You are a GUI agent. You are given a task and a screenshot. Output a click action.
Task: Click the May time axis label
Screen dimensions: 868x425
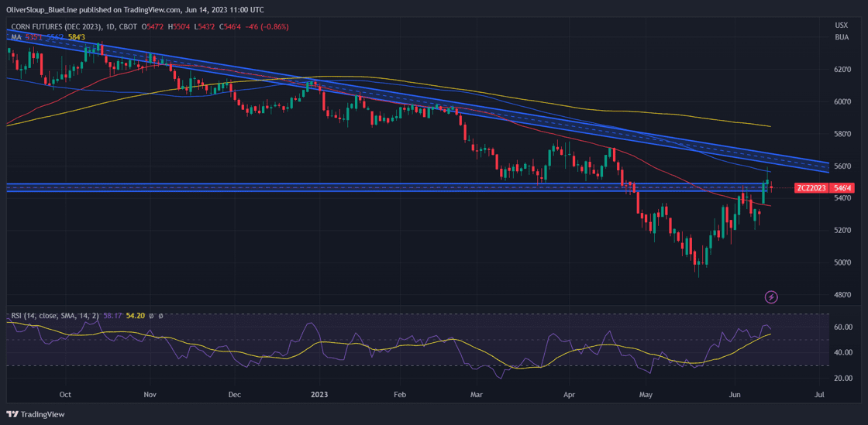[x=646, y=395]
